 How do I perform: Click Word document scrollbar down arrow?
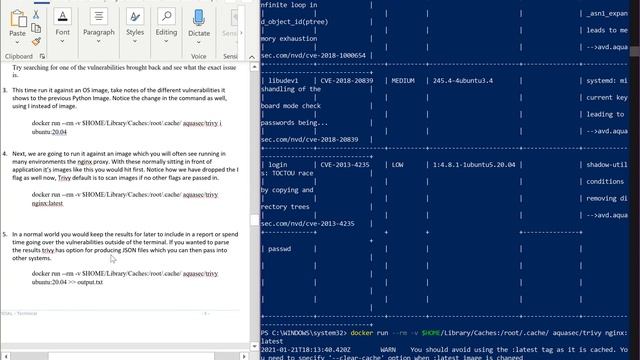tap(254, 347)
